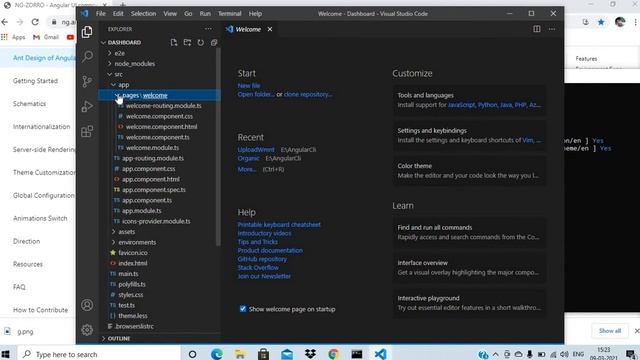This screenshot has height=360, width=640.
Task: Open styles.css file
Action: (131, 295)
